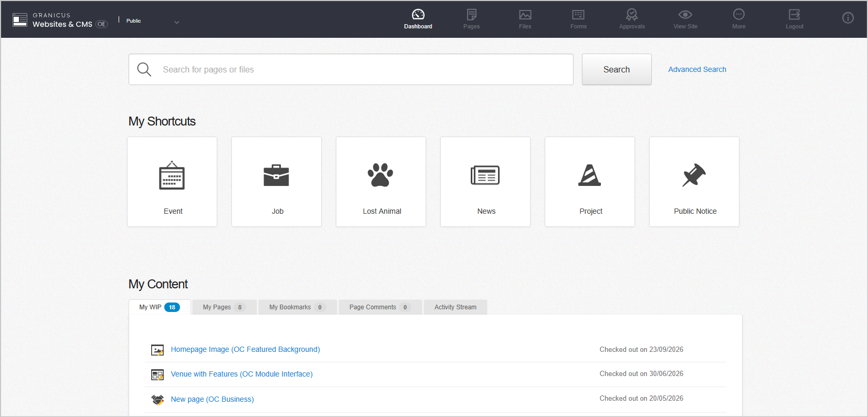
Task: Switch to the My Pages tab
Action: point(224,307)
